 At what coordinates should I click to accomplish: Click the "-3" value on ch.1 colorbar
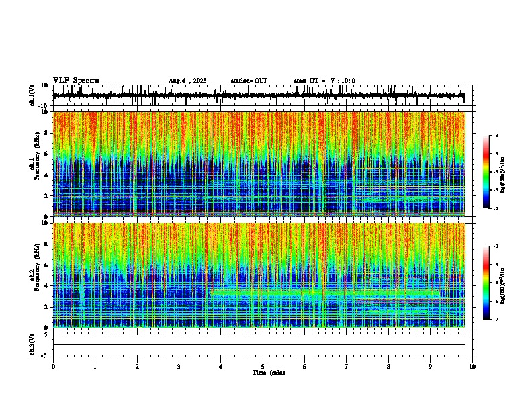point(495,136)
